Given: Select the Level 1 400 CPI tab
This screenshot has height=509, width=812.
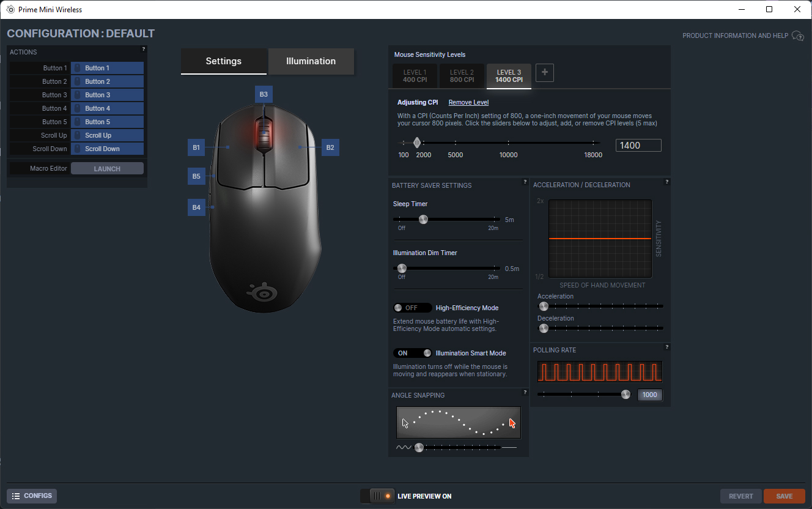Looking at the screenshot, I should [415, 76].
